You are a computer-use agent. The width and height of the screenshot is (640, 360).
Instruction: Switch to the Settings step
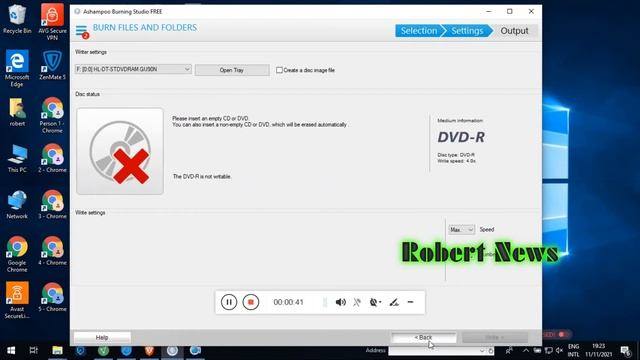[467, 31]
